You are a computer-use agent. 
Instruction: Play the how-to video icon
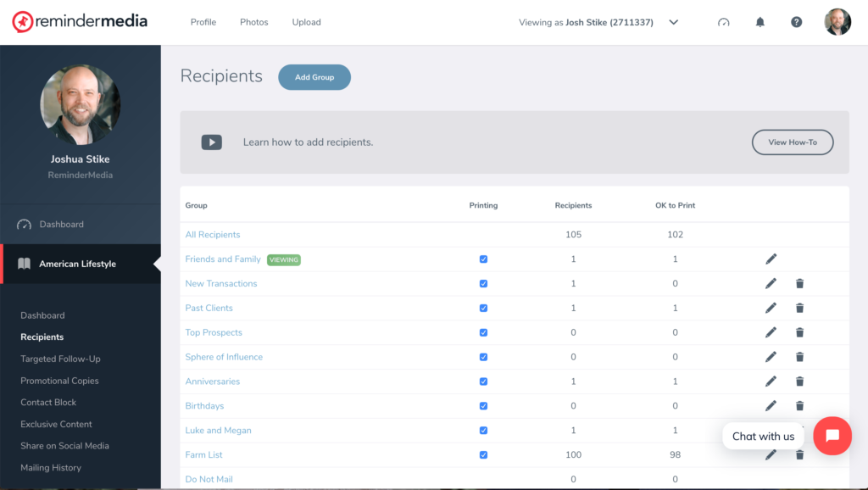(211, 142)
